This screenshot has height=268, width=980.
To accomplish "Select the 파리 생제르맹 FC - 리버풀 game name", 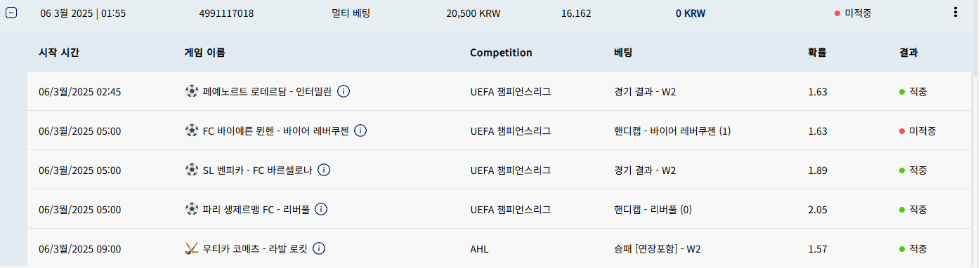I will (256, 209).
